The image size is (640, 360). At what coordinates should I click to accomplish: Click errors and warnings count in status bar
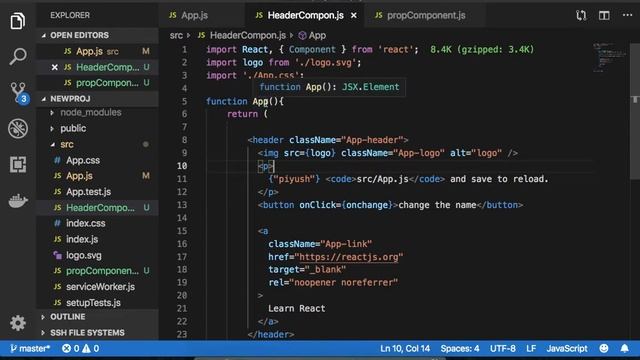pos(80,348)
